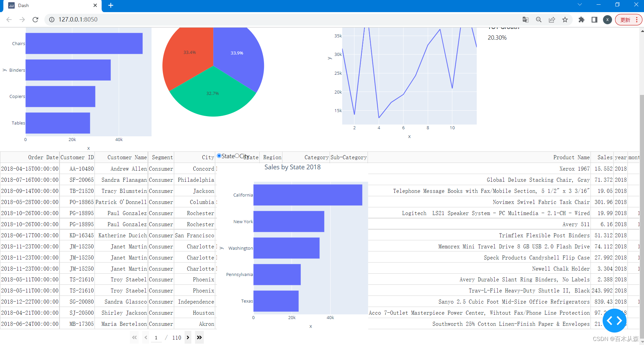
Task: Click the Binders bar in sub-category chart
Action: pyautogui.click(x=68, y=70)
